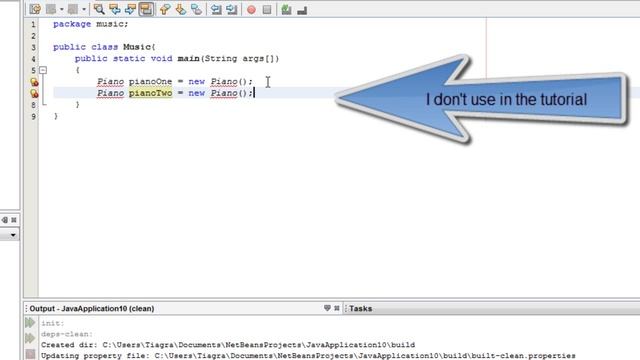Click the 'Updating property file' output line

308,356
